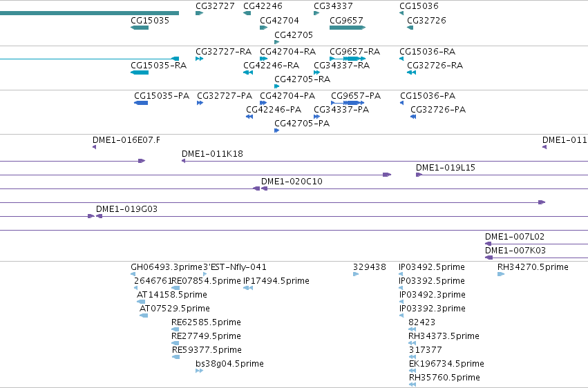This screenshot has width=588, height=388.
Task: Click the CG32726-PA protein label
Action: coord(438,109)
